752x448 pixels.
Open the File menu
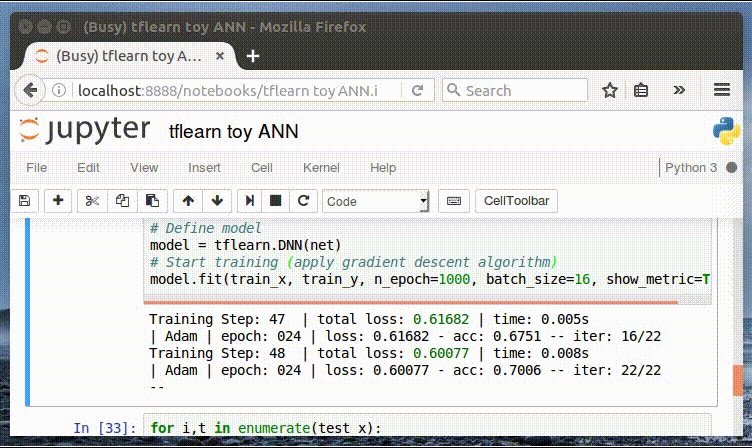pyautogui.click(x=36, y=167)
